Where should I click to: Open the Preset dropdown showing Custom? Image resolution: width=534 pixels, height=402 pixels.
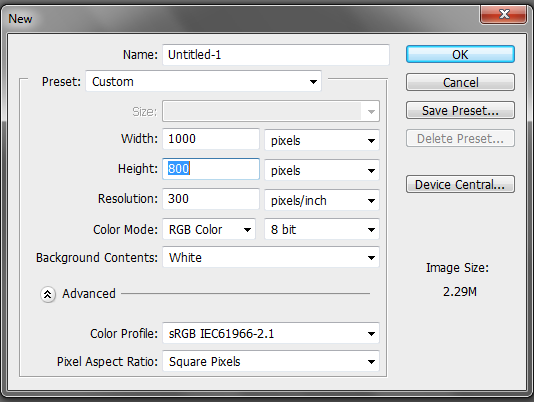pos(203,81)
